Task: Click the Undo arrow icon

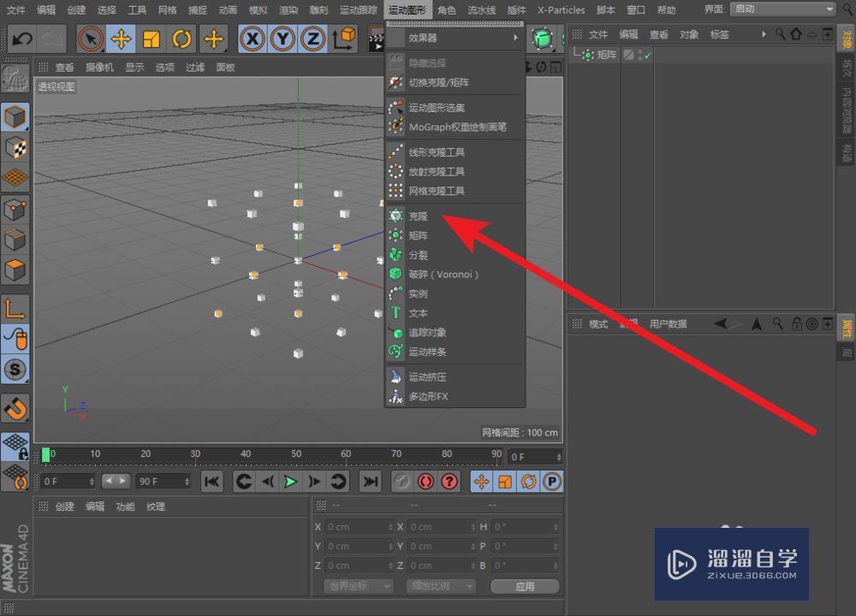Action: [x=22, y=38]
